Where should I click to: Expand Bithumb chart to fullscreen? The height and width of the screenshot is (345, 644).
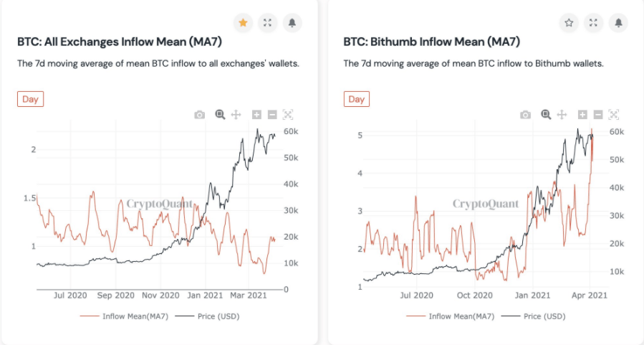(x=593, y=23)
